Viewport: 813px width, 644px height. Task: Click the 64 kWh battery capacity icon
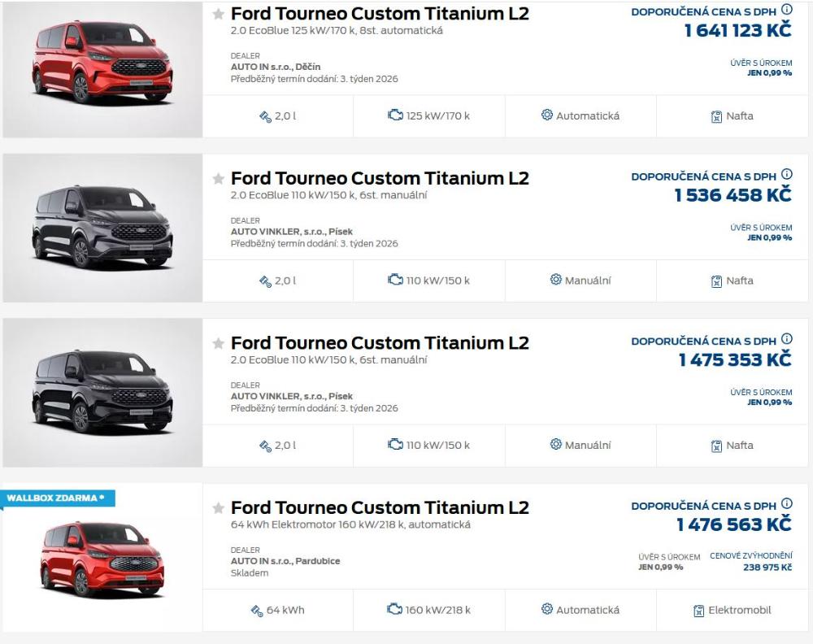(257, 611)
